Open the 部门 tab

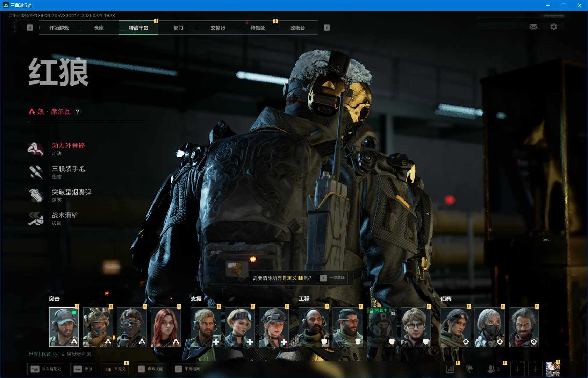pyautogui.click(x=178, y=28)
